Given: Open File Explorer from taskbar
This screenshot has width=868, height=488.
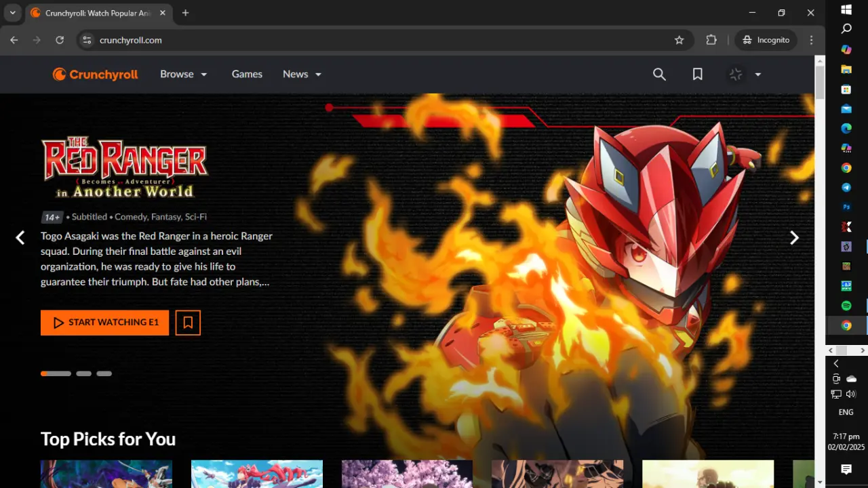Looking at the screenshot, I should click(x=846, y=69).
